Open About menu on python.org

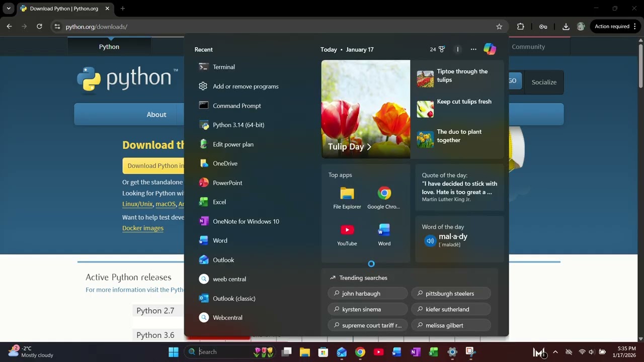click(x=156, y=115)
